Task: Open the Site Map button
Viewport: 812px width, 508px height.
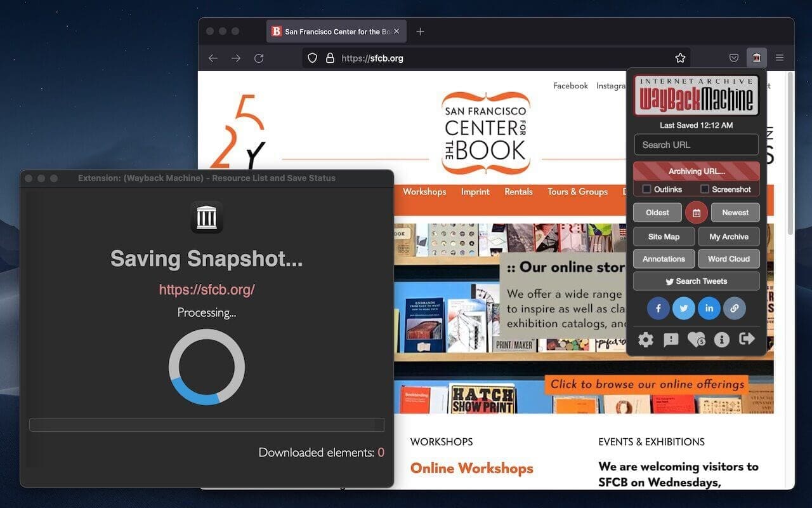Action: [664, 237]
